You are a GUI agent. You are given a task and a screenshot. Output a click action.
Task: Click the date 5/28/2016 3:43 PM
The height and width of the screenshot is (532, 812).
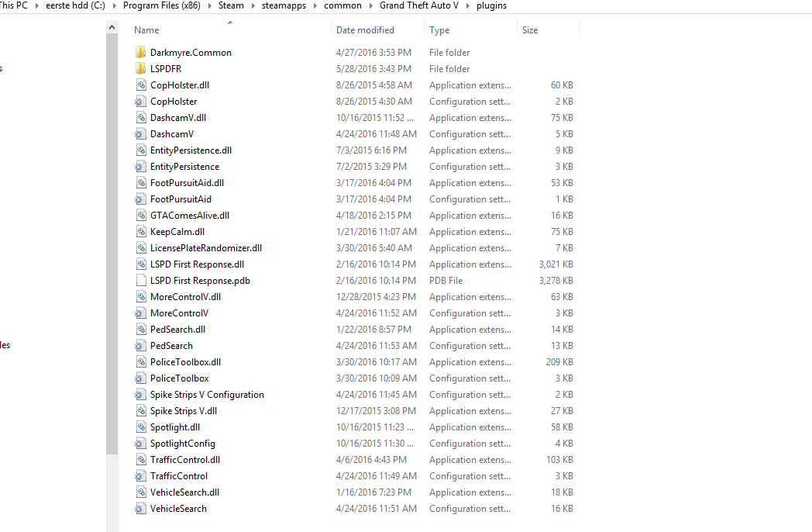tap(373, 68)
